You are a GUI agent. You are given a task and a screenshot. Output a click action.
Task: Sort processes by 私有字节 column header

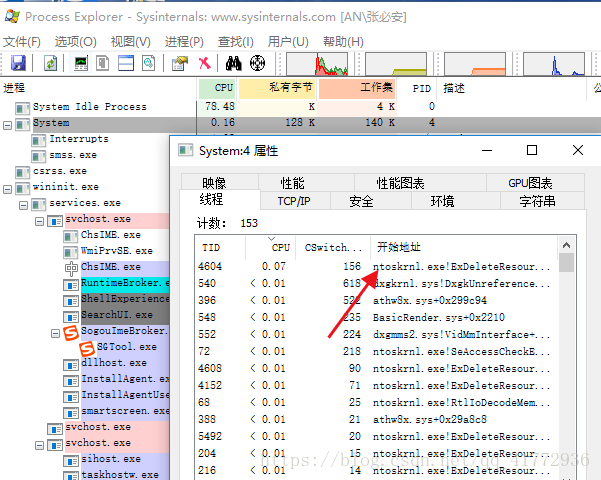pos(277,88)
